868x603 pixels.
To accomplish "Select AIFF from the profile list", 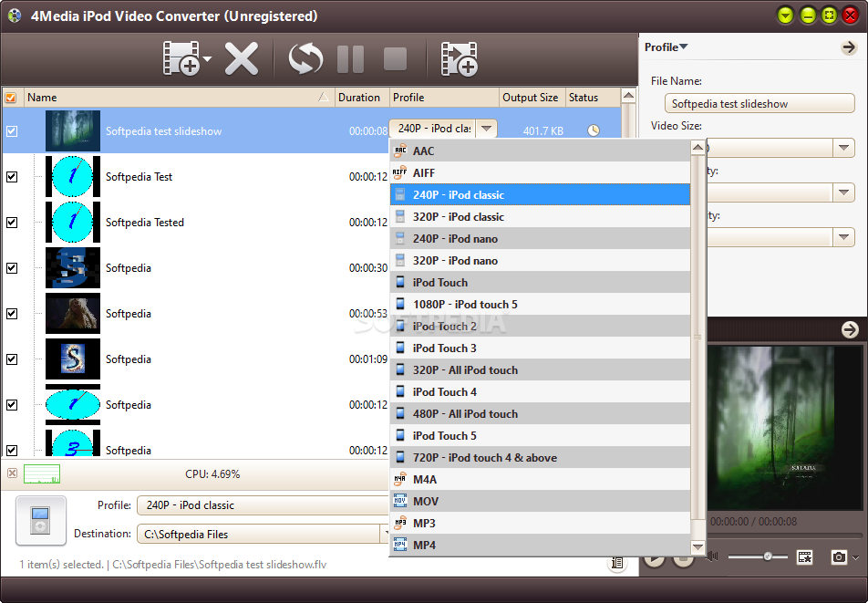I will (540, 172).
